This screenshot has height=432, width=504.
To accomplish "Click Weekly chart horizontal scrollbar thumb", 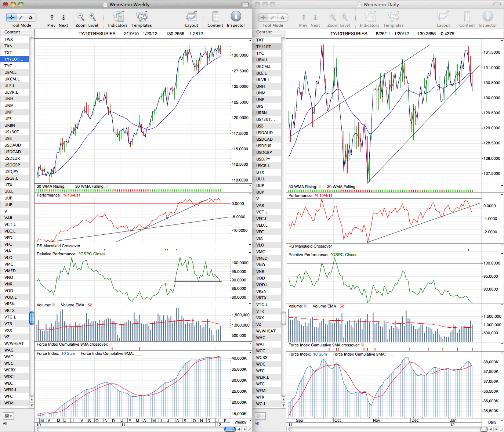I will click(230, 429).
